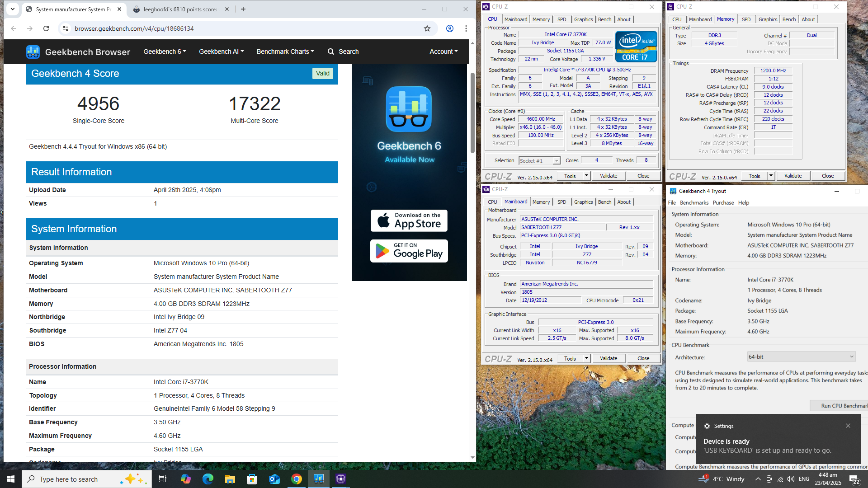Open Bench tab in top-left CPU-Z window
The width and height of the screenshot is (868, 488).
604,19
